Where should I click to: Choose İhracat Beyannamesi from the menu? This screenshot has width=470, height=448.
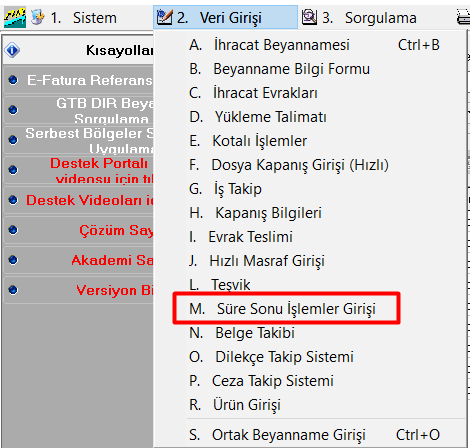(x=315, y=45)
